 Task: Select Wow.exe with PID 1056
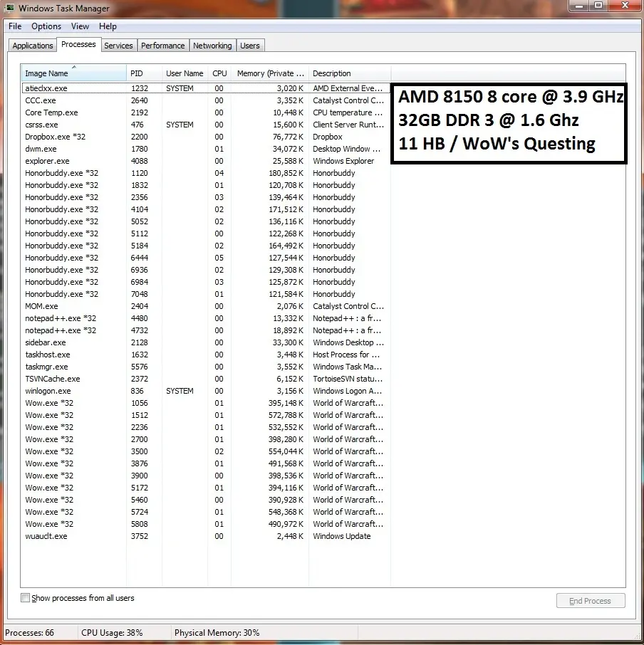coord(205,403)
